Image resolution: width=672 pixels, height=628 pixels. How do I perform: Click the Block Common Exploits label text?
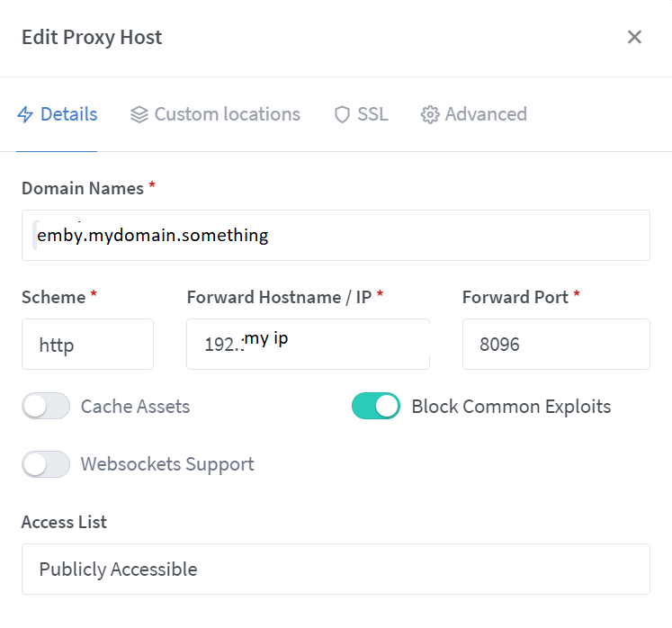tap(511, 407)
